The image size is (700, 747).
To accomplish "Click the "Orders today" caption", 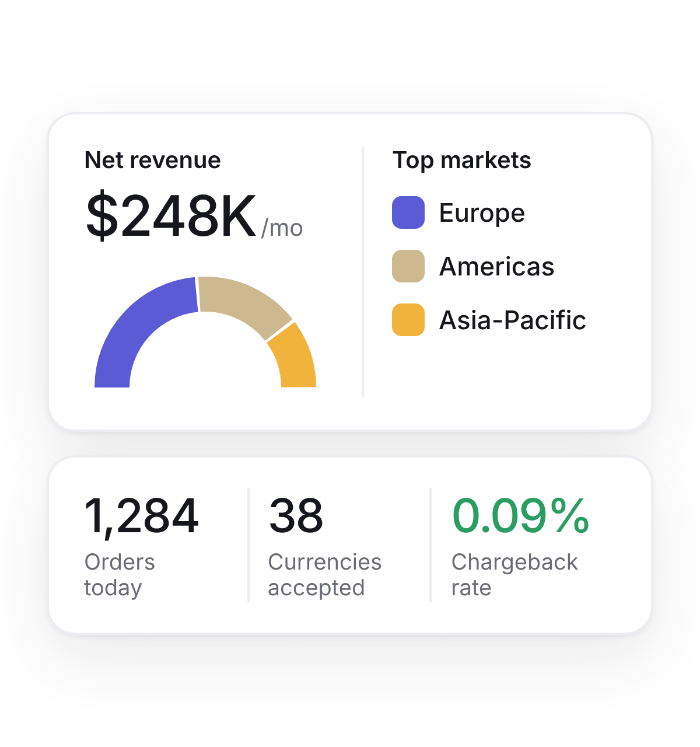I will point(120,575).
